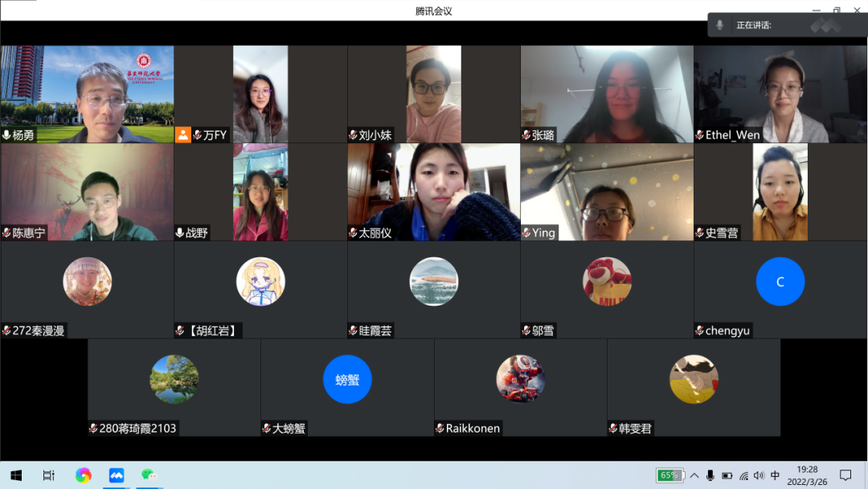
Task: Click the orange host icon beside 万FY
Action: coord(182,135)
